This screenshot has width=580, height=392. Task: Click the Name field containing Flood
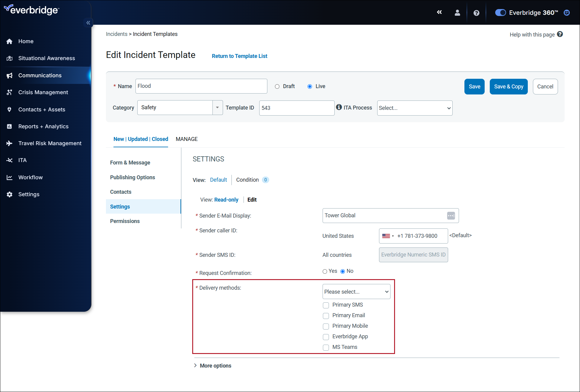click(x=201, y=86)
